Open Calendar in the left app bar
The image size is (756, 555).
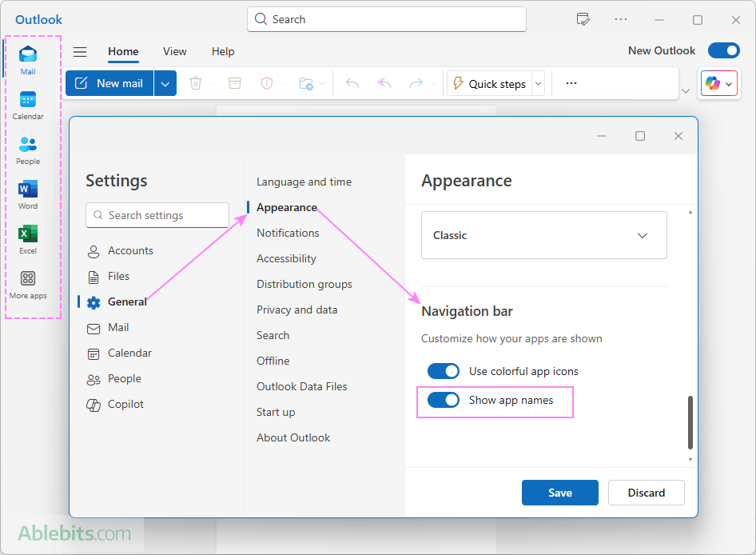pyautogui.click(x=28, y=106)
